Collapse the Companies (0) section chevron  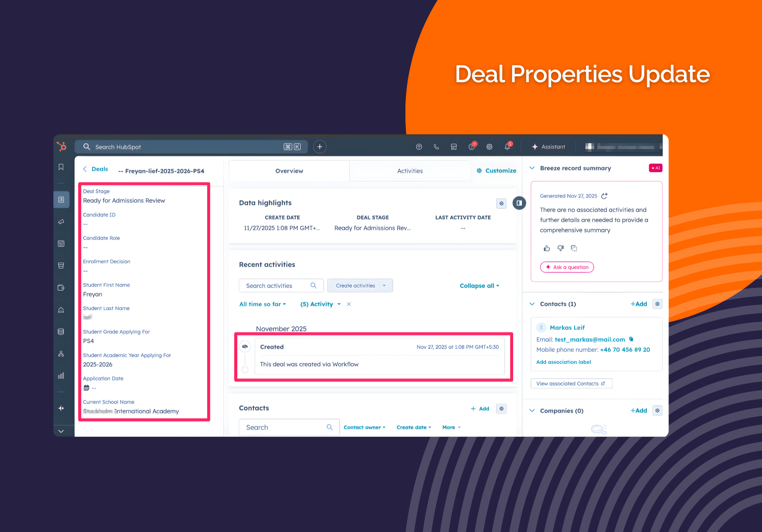(x=532, y=411)
